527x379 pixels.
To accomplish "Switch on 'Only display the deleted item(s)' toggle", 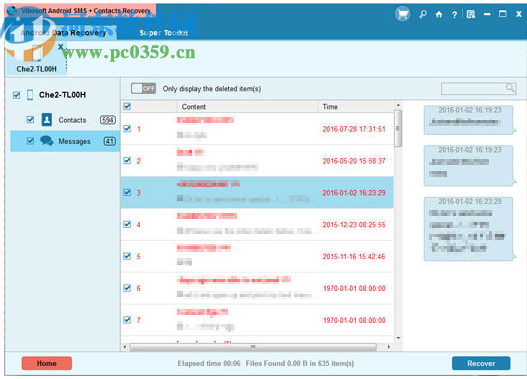I will click(144, 88).
